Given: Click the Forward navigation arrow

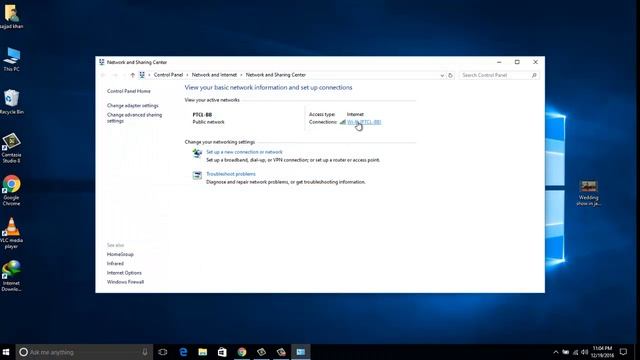Looking at the screenshot, I should click(x=115, y=75).
